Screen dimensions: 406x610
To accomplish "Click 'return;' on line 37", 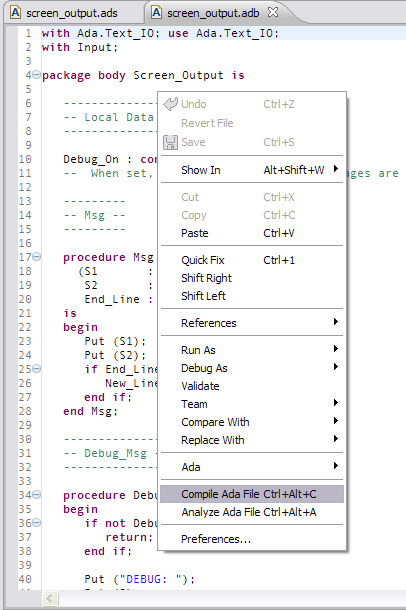I will (x=129, y=538).
